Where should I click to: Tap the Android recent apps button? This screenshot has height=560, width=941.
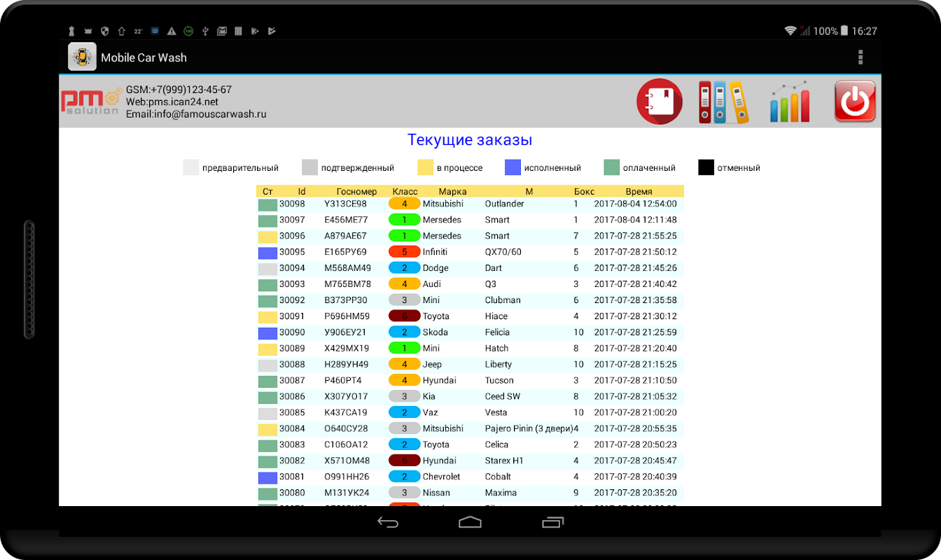click(x=553, y=522)
